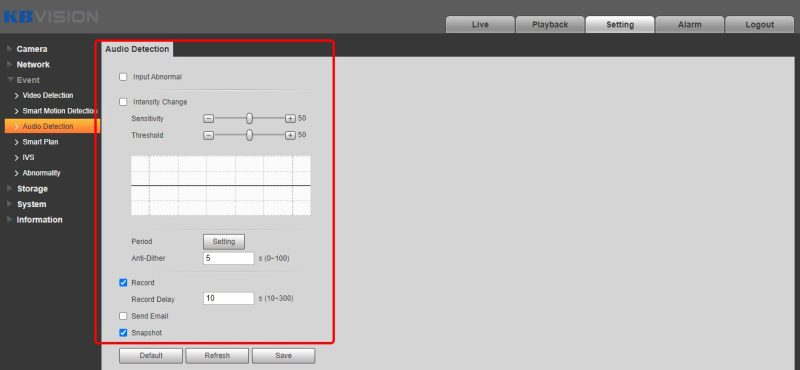Click the Anti-Dither input field
The height and width of the screenshot is (370, 800).
tap(228, 258)
